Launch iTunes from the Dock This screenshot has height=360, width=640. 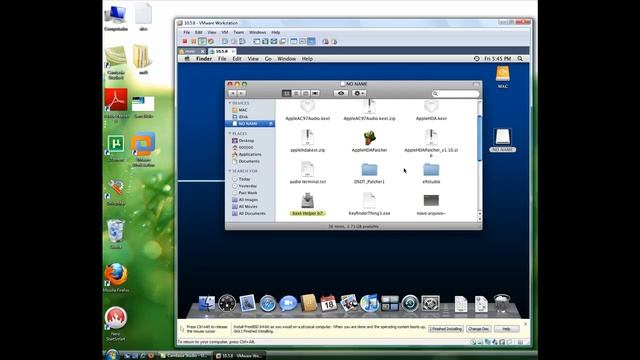(369, 304)
